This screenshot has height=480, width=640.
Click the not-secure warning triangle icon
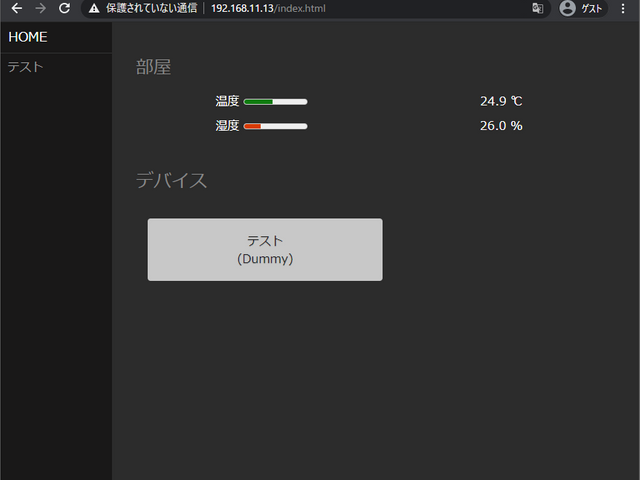point(94,9)
